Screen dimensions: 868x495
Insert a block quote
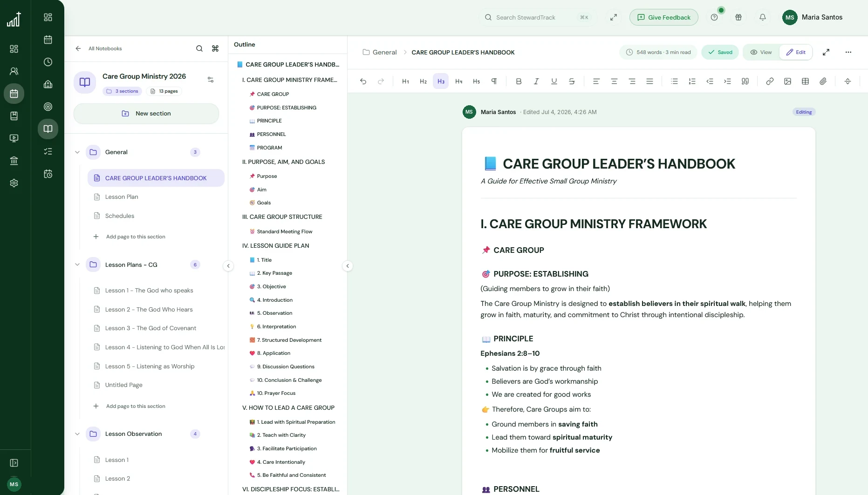(745, 81)
